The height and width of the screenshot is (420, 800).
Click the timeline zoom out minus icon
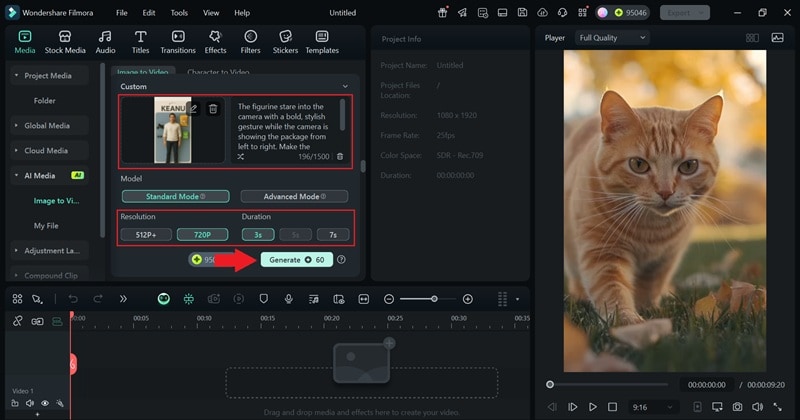(389, 299)
